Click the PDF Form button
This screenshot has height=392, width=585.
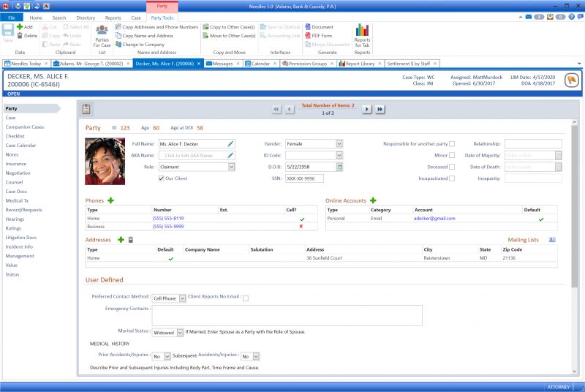tap(319, 36)
